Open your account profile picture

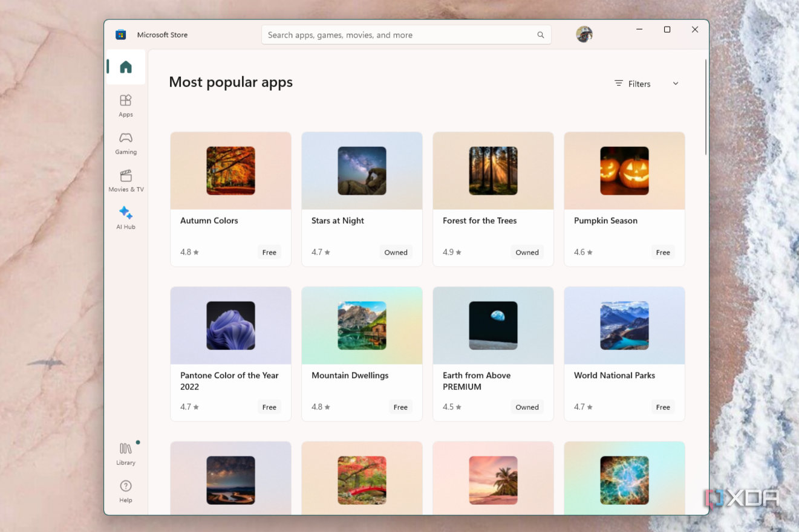coord(584,34)
